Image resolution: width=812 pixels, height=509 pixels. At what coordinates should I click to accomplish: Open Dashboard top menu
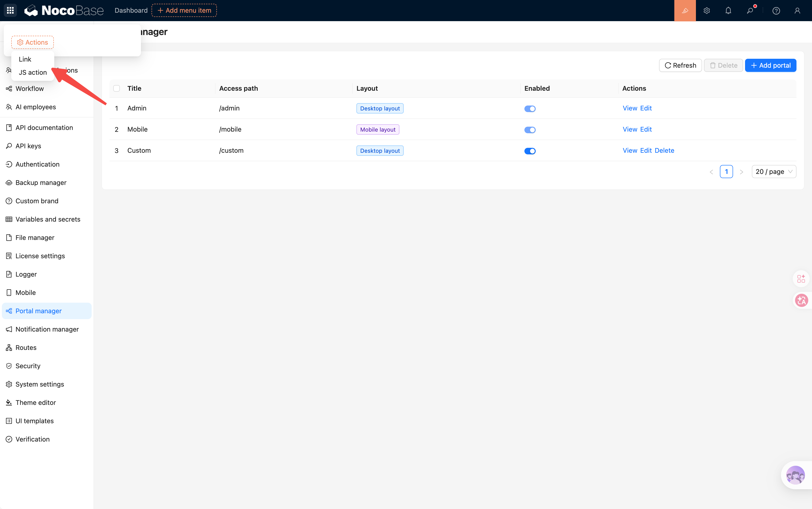click(x=131, y=10)
